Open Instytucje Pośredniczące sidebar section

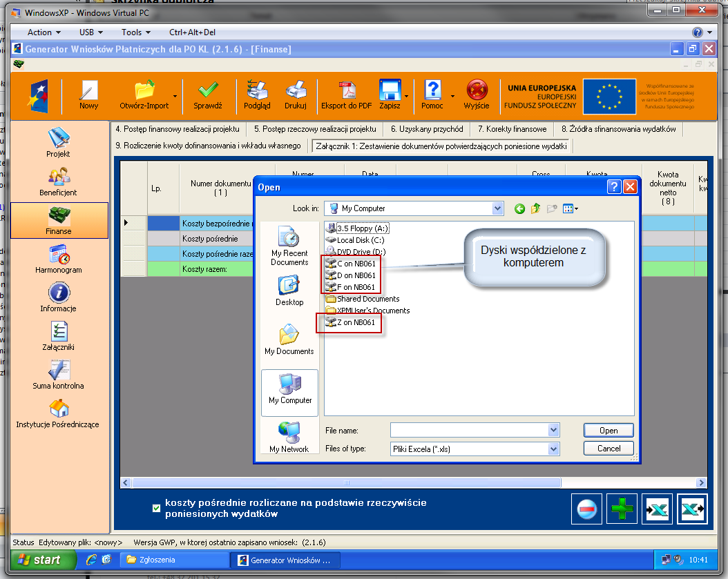[58, 413]
